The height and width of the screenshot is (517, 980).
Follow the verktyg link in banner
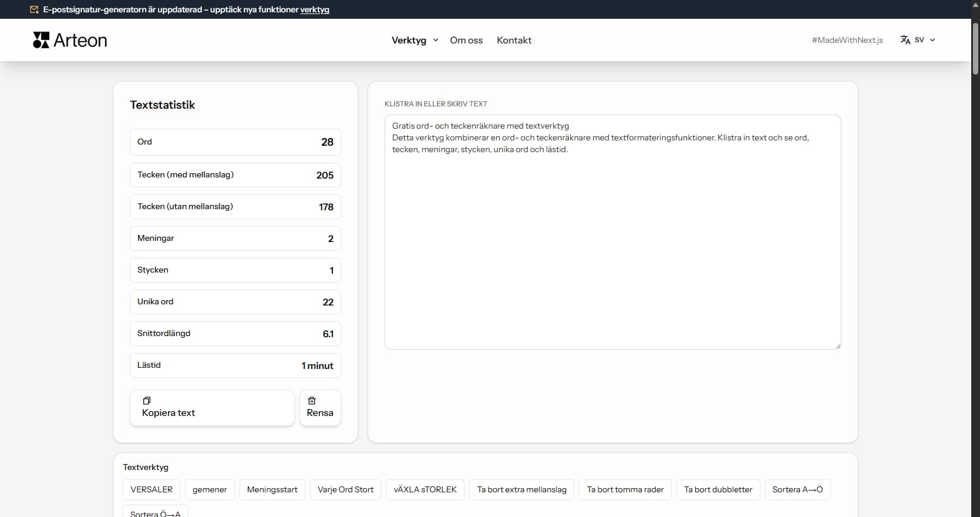[314, 9]
